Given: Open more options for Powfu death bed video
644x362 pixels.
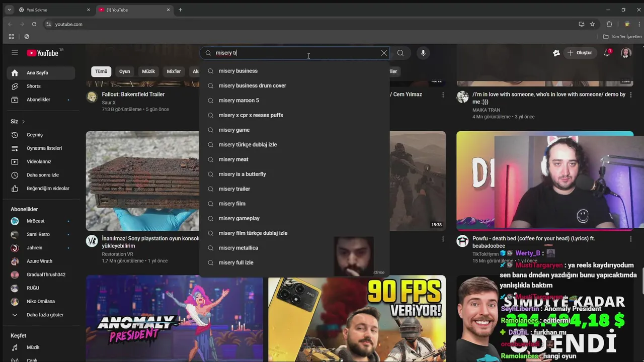Looking at the screenshot, I should coord(631,239).
